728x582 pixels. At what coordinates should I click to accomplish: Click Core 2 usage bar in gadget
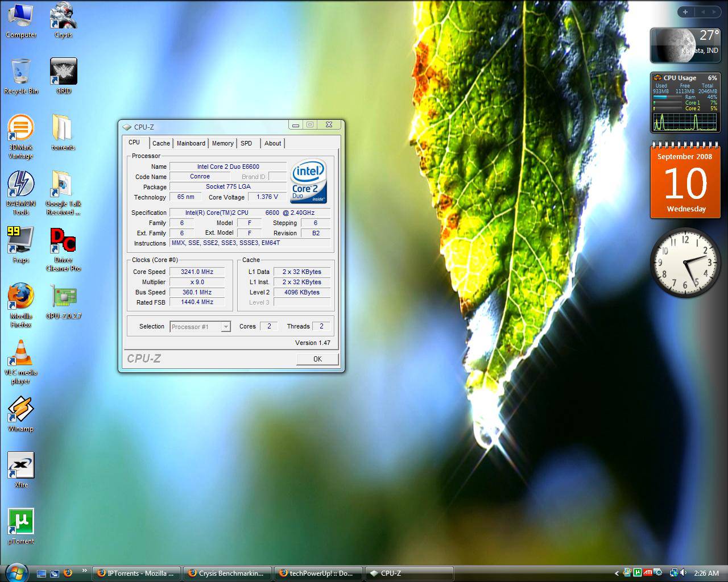point(668,108)
